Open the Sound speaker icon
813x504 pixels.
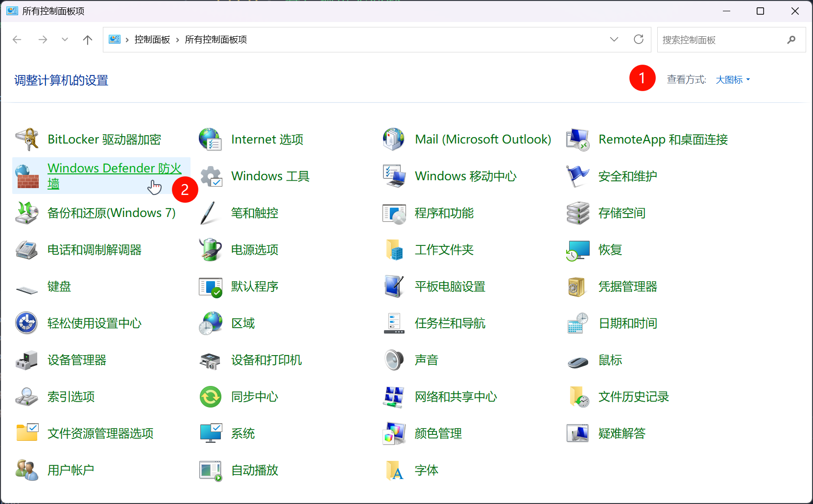[394, 360]
